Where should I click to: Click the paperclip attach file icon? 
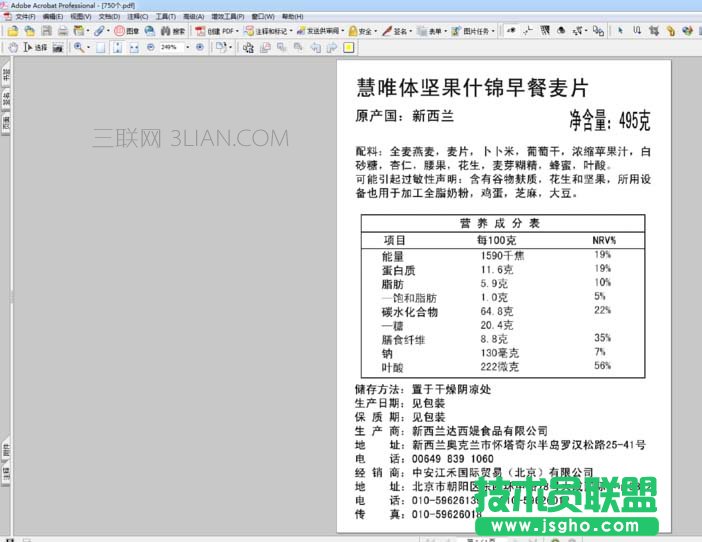tap(98, 31)
